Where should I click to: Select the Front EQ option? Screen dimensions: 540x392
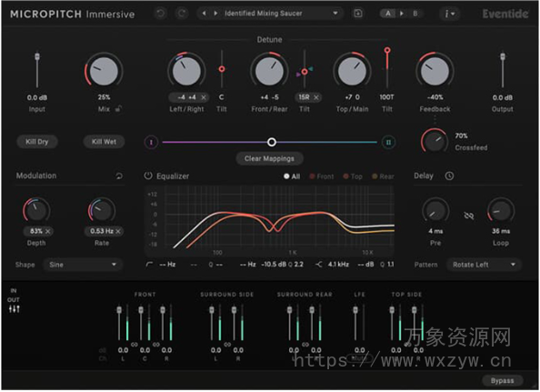tap(322, 176)
